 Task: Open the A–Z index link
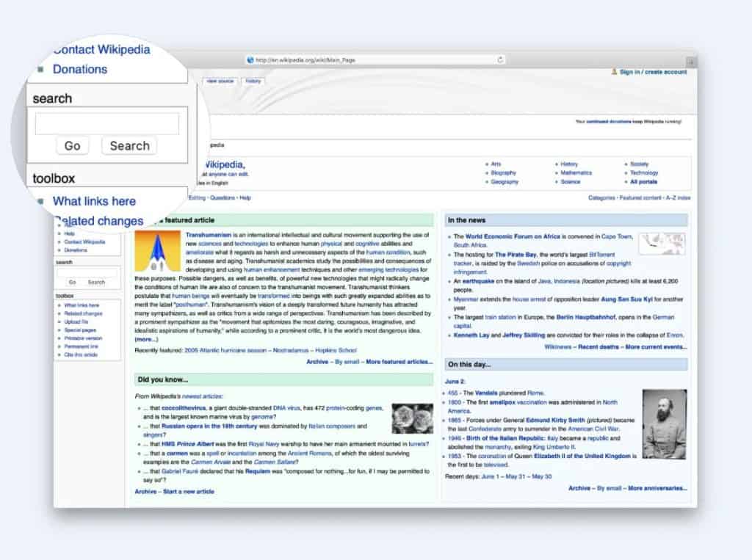coord(678,197)
